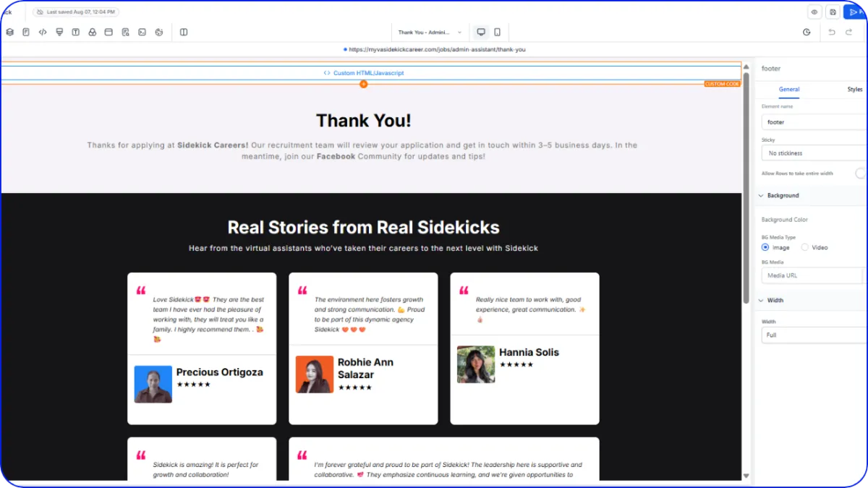Click the paint brush styling icon
The height and width of the screenshot is (488, 868).
point(59,32)
